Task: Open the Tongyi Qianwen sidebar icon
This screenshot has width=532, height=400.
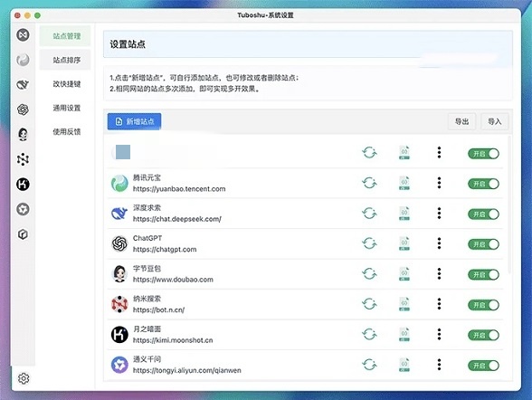Action: coord(24,209)
